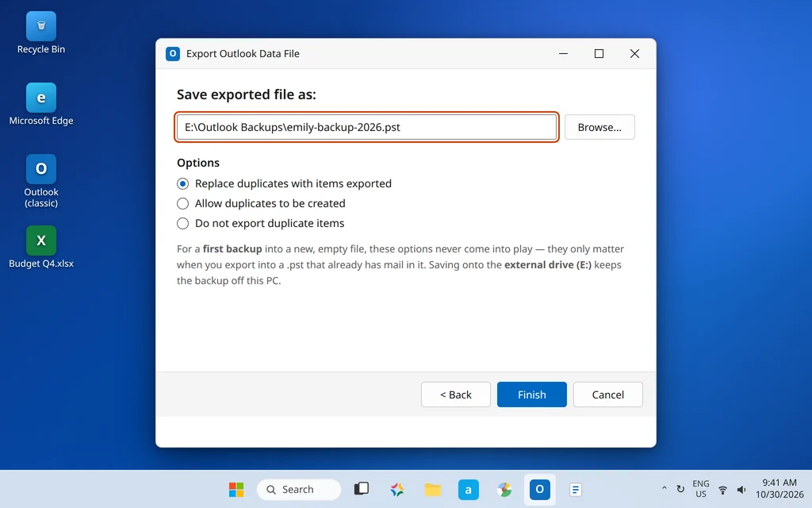Screen dimensions: 812x508
Task: Open the notes document taskbar app
Action: [576, 489]
